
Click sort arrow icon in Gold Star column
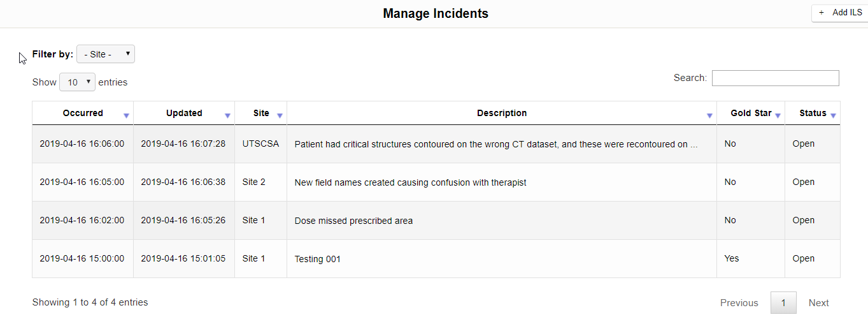778,115
